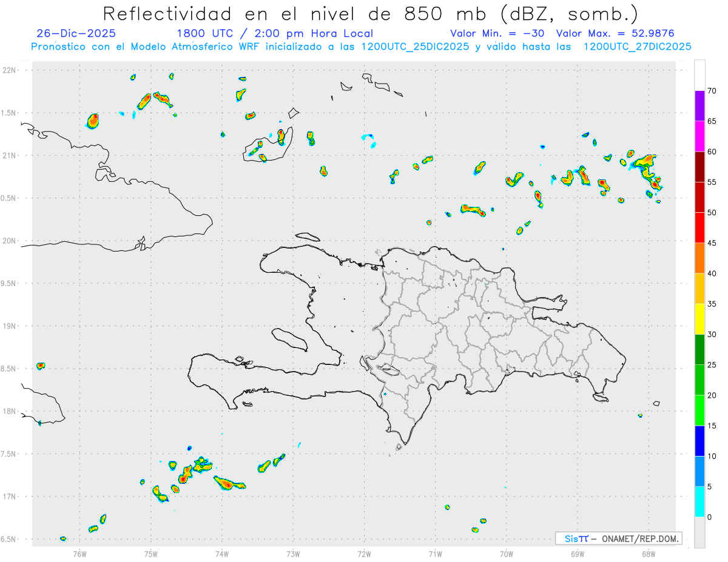Image resolution: width=728 pixels, height=562 pixels.
Task: Click the colorbar label '50'
Action: (x=712, y=213)
